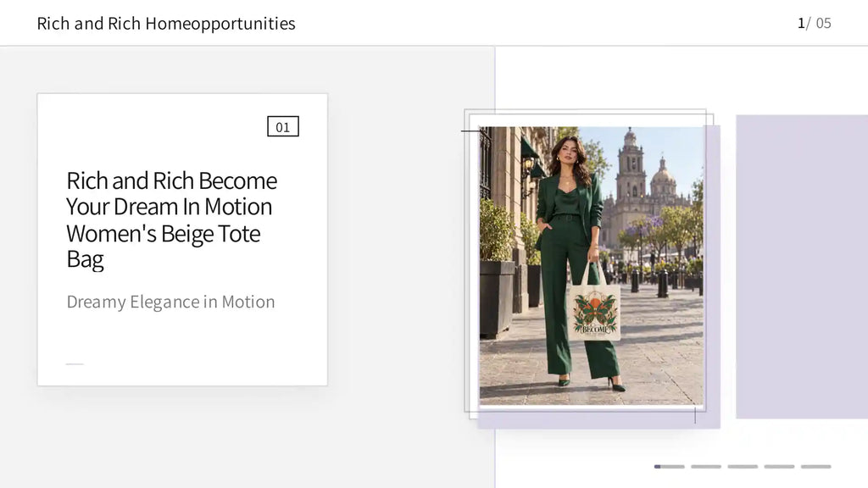Click the Dreamy Elegance in Motion subtitle
Screen dimensions: 868x488
pyautogui.click(x=170, y=302)
